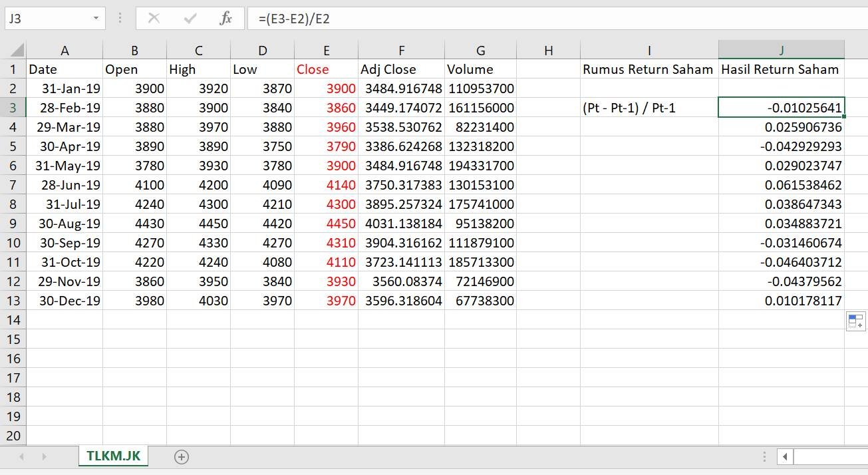Image resolution: width=868 pixels, height=475 pixels.
Task: Select cell with formula text (Pt - Pt-1) / Pt-1
Action: (649, 108)
